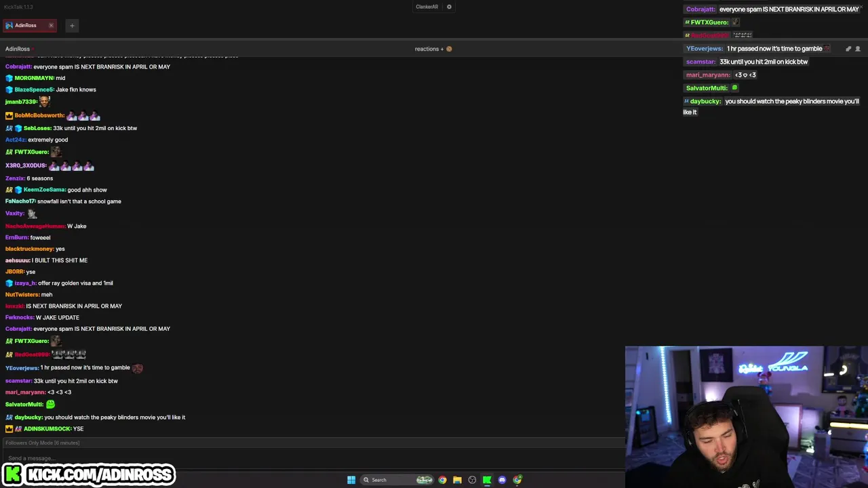Click ADINSKUMSOCK's crown badge
The image size is (868, 488).
(x=9, y=429)
